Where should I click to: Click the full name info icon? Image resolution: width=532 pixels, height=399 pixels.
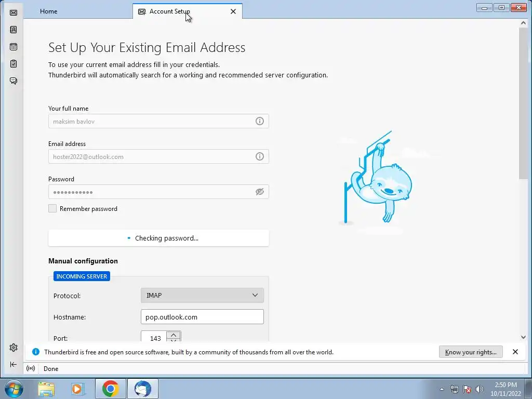pos(260,121)
